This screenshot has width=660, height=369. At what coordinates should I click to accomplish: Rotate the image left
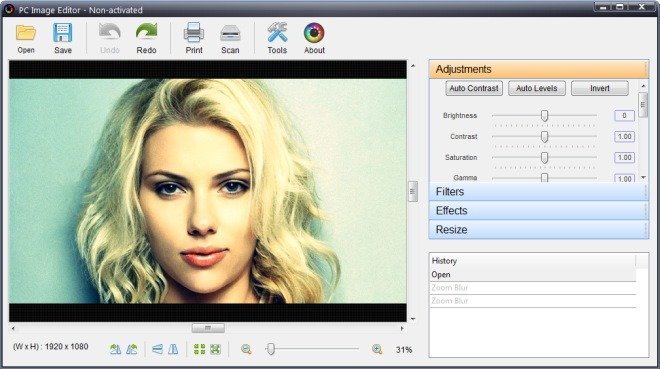pyautogui.click(x=115, y=349)
